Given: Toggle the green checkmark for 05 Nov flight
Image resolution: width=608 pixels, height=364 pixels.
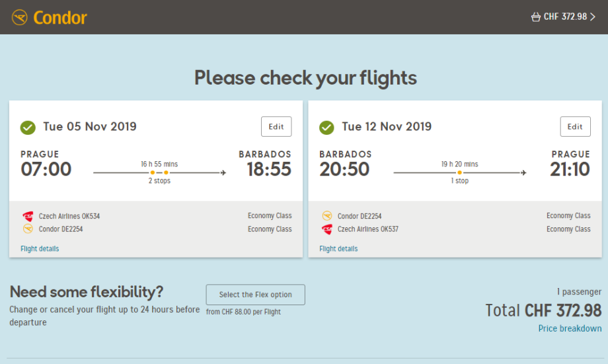Looking at the screenshot, I should click(28, 127).
